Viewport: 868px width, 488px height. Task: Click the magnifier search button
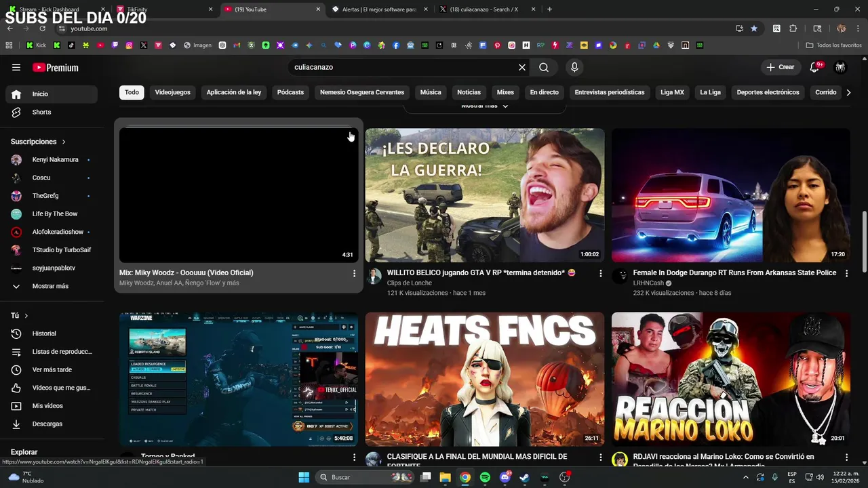click(x=544, y=67)
